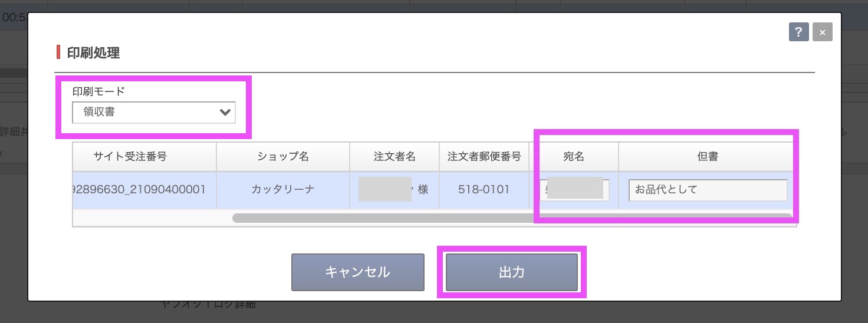Click the 宛名 column header
The image size is (868, 323).
573,157
